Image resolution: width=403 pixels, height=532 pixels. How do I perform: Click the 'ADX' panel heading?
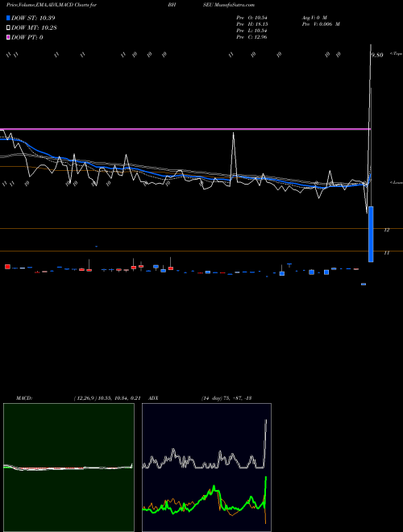tap(153, 398)
